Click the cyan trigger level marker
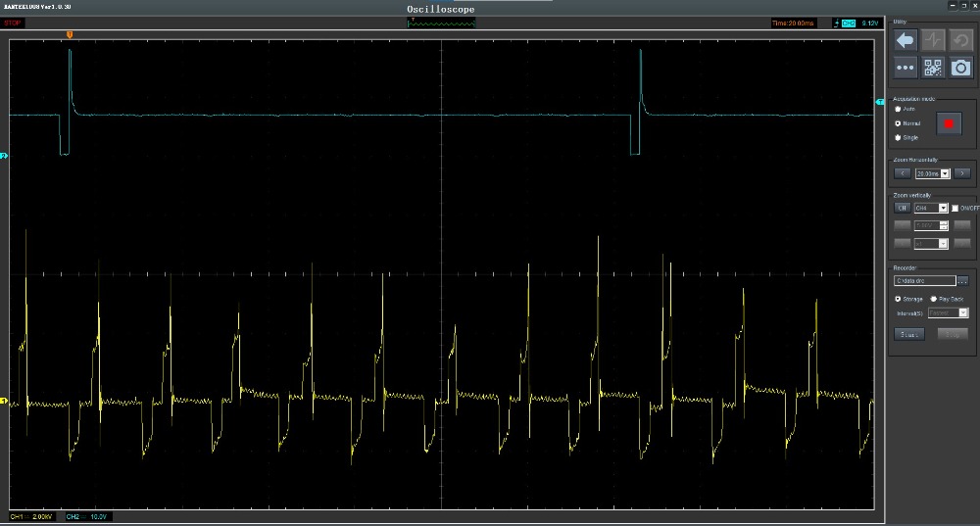 click(880, 102)
